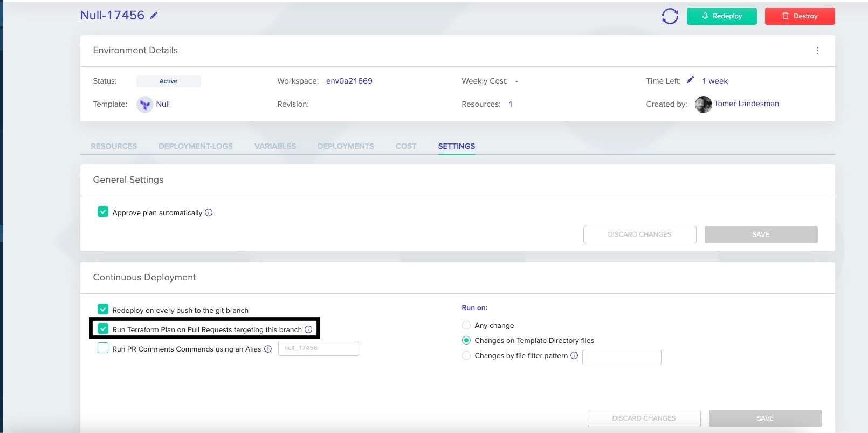This screenshot has width=868, height=433.
Task: Switch to the Resources tab
Action: coord(114,146)
